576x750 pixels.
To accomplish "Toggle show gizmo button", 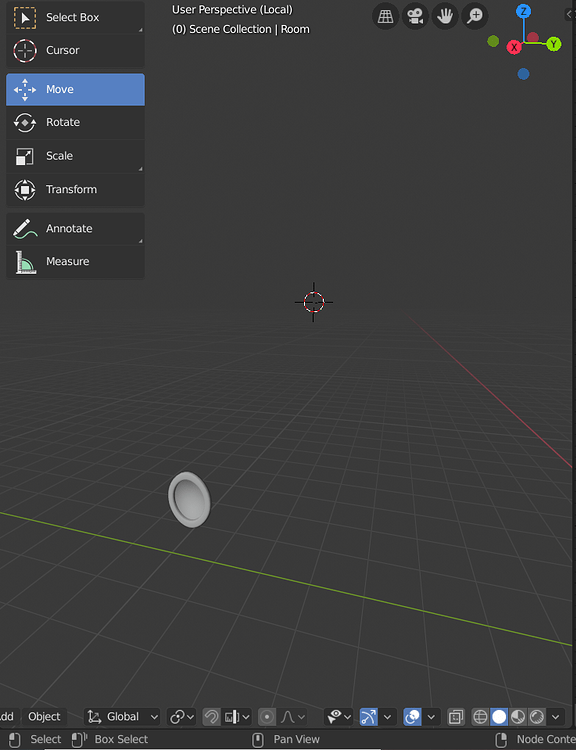I will pyautogui.click(x=369, y=717).
